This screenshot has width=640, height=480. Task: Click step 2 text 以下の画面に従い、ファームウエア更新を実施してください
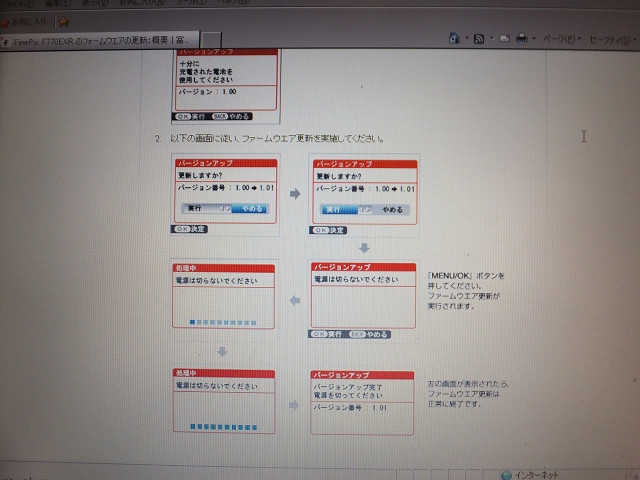pyautogui.click(x=277, y=139)
